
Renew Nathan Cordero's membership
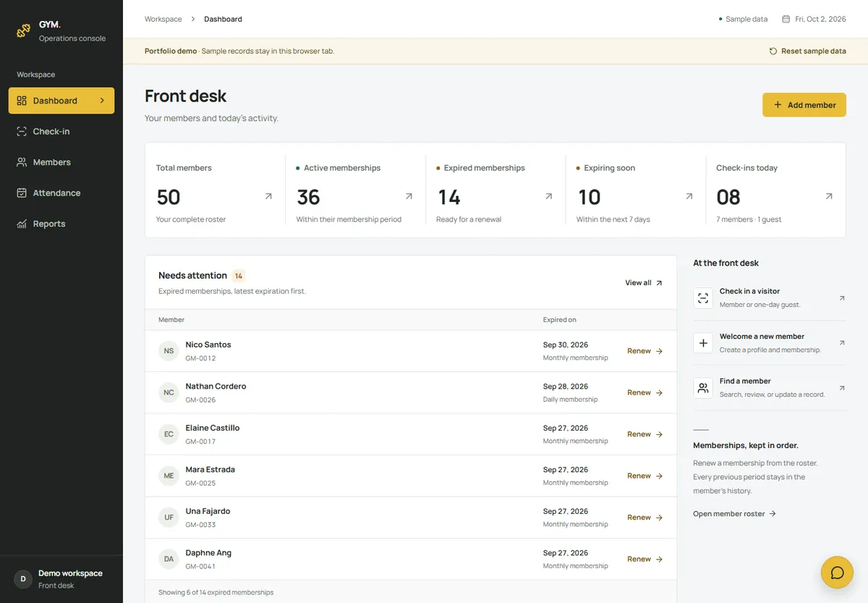[x=644, y=392]
